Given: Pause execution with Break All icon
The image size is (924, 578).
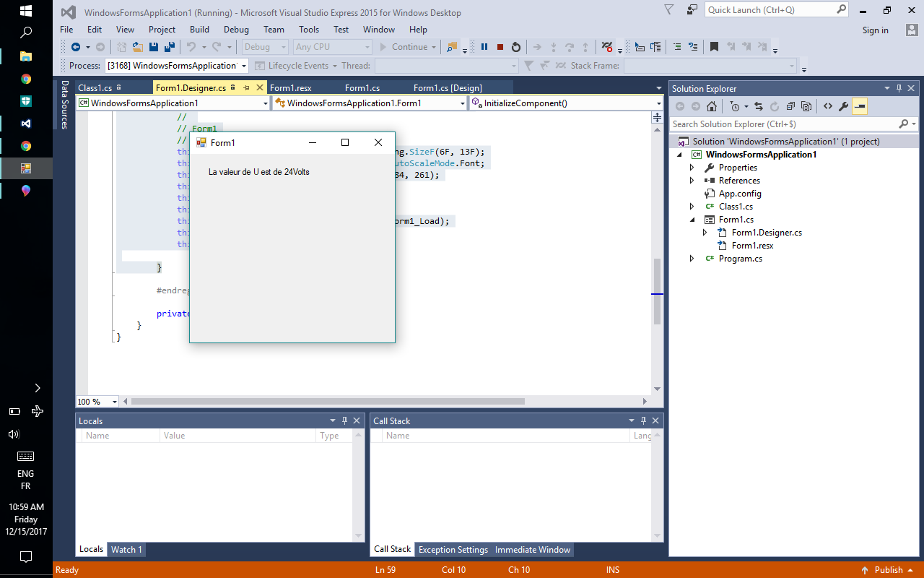Looking at the screenshot, I should 484,47.
